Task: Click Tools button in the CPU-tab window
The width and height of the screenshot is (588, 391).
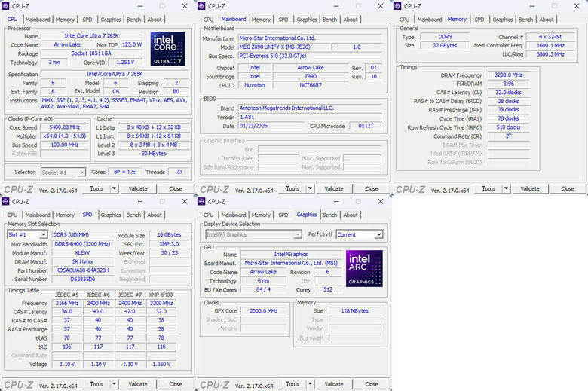Action: [x=96, y=188]
